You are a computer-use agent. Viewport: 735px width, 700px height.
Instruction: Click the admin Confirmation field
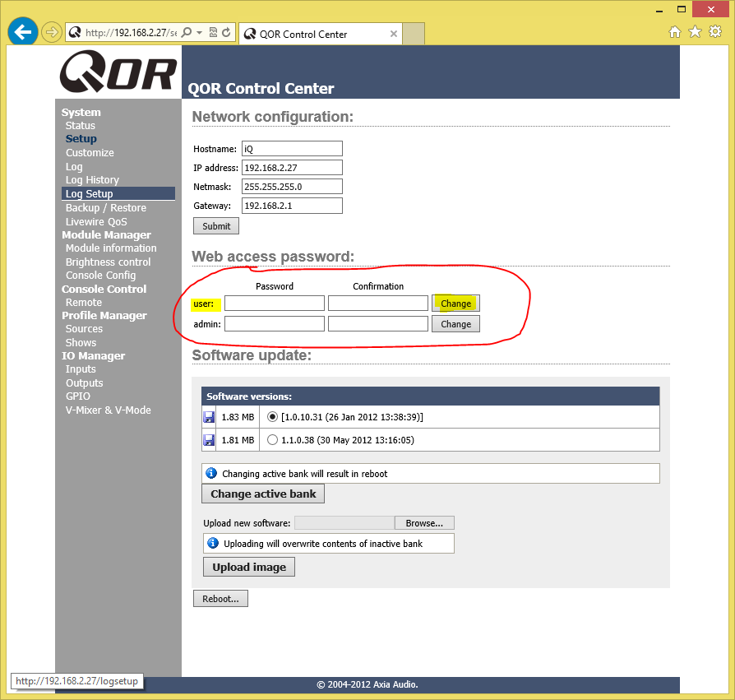click(x=378, y=324)
